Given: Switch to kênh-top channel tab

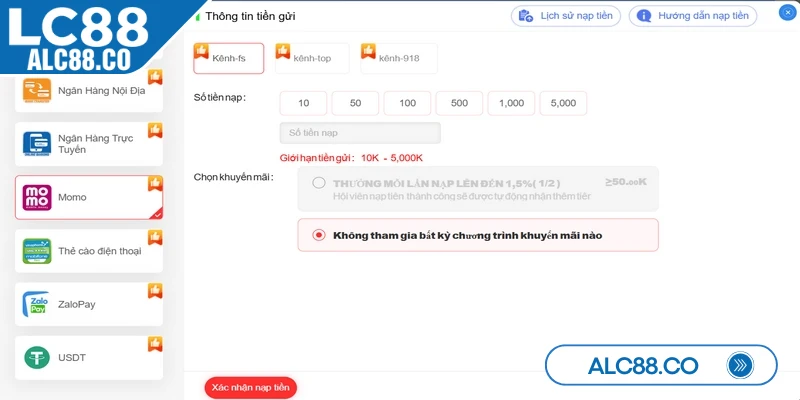Looking at the screenshot, I should [312, 58].
